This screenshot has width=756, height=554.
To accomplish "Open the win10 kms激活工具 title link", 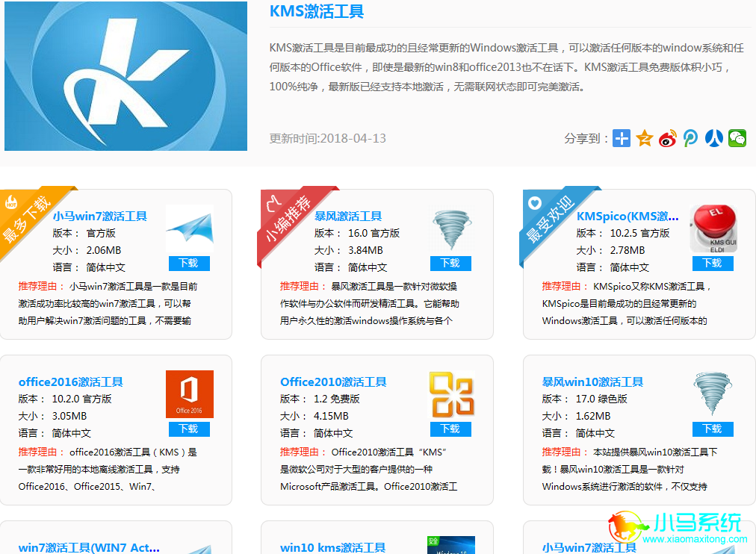I will tap(333, 548).
